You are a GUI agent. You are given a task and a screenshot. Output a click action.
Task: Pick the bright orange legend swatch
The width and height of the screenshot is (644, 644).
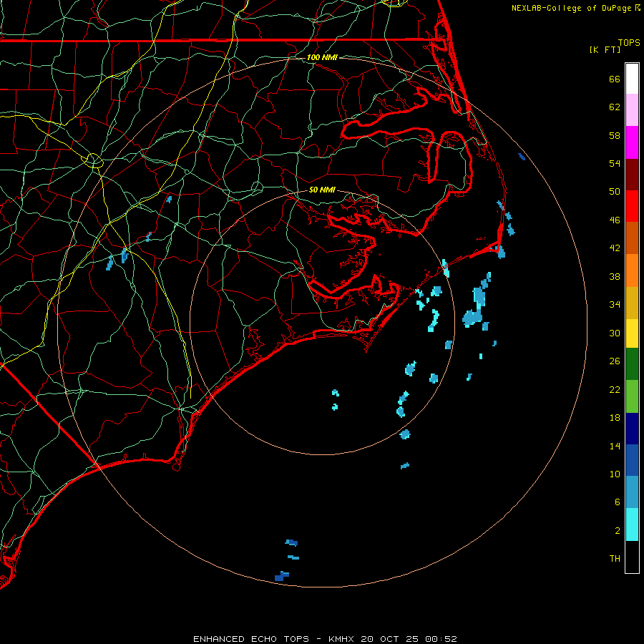coord(632,270)
